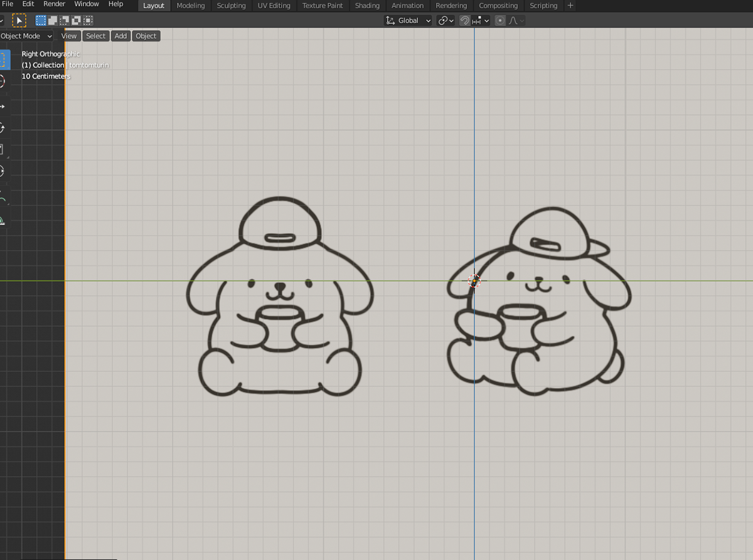
Task: Open the transform pivot point dropdown
Action: click(446, 21)
